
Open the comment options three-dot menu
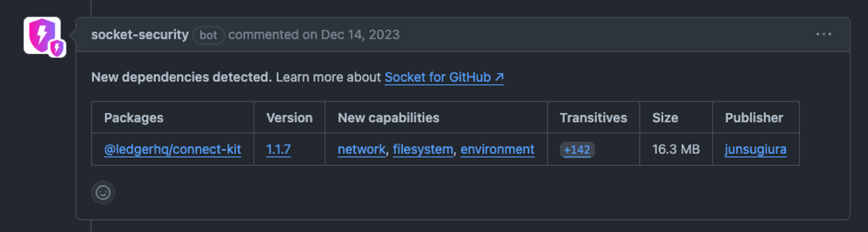click(824, 34)
